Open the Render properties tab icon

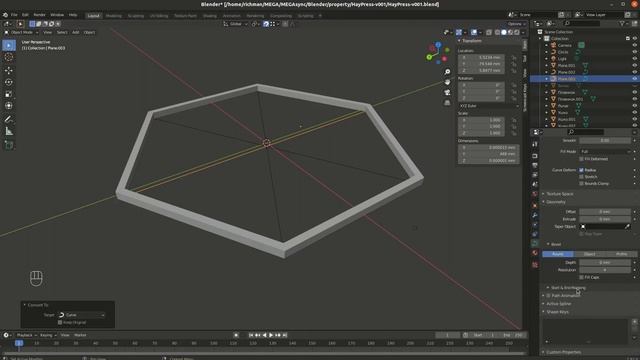coord(535,156)
